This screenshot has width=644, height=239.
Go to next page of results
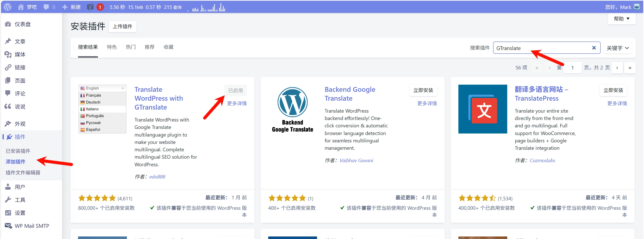(x=617, y=68)
